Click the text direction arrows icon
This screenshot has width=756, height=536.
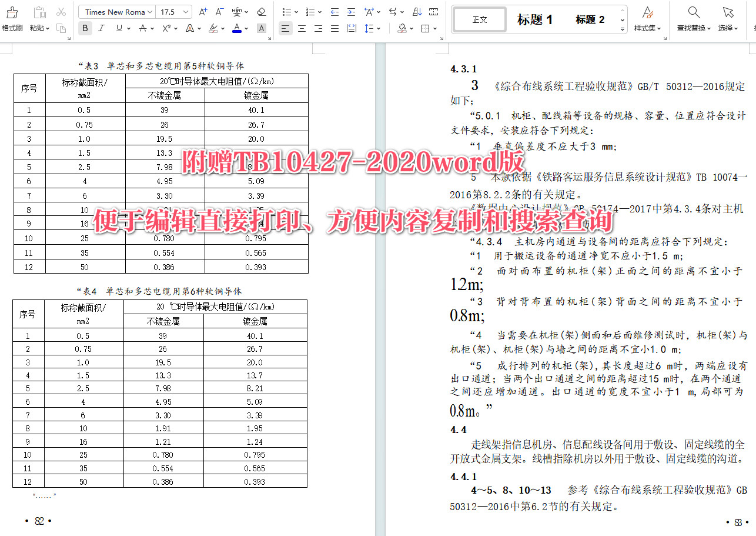pyautogui.click(x=393, y=12)
